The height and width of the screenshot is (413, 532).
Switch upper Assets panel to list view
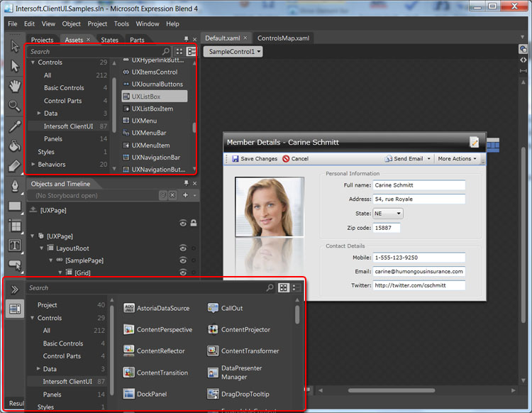[x=191, y=52]
